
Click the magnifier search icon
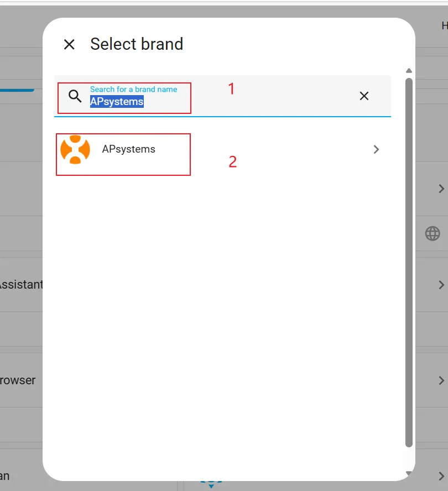[x=75, y=96]
